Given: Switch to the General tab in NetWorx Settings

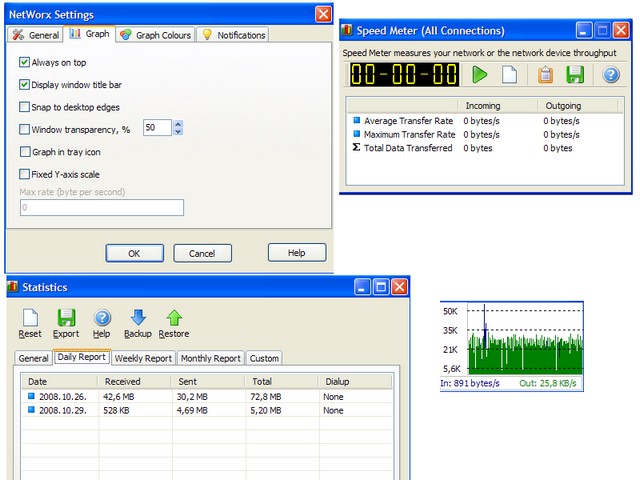Looking at the screenshot, I should [36, 35].
